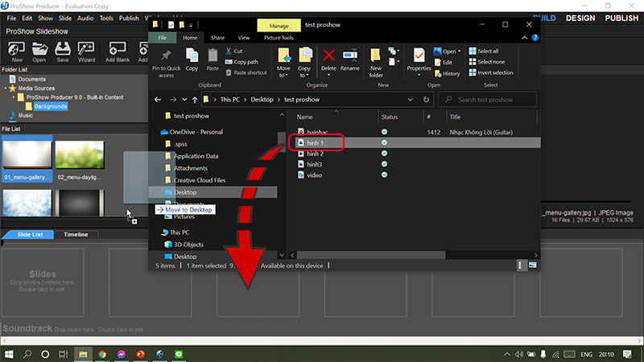This screenshot has width=644, height=362.
Task: Click the Open show icon in ProShow
Action: tap(39, 50)
